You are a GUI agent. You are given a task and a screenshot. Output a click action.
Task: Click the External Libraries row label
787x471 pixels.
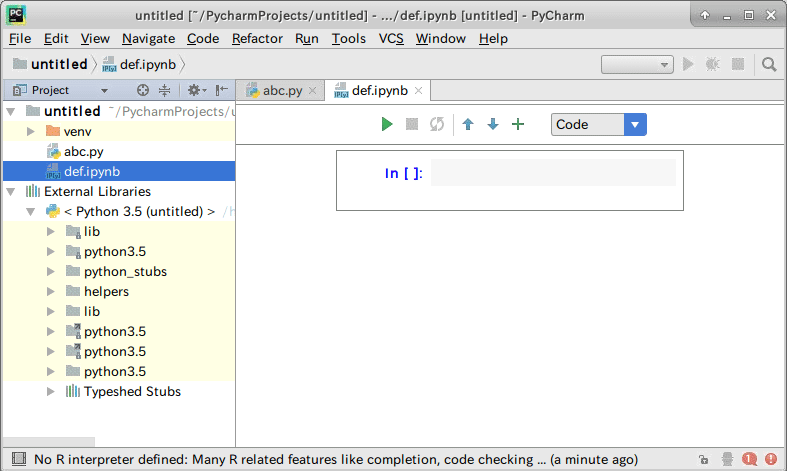(97, 191)
